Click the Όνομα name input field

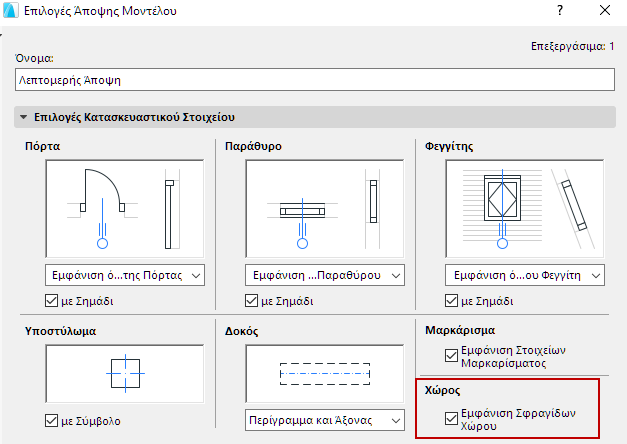click(x=313, y=78)
